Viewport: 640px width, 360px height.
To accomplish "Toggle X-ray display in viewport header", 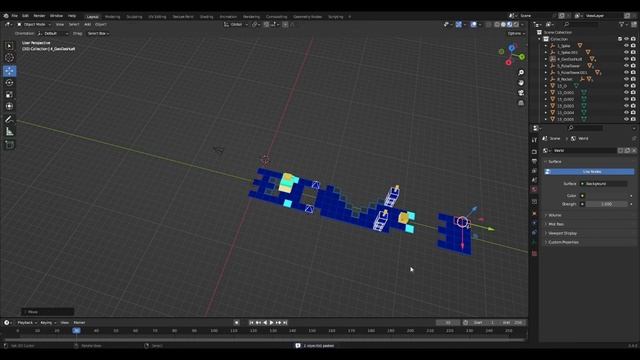I will [x=489, y=25].
